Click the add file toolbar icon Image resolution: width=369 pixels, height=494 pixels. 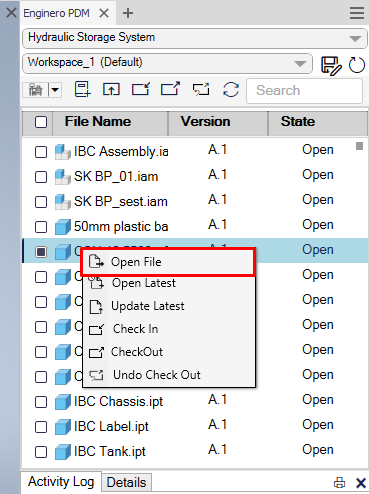coord(82,89)
